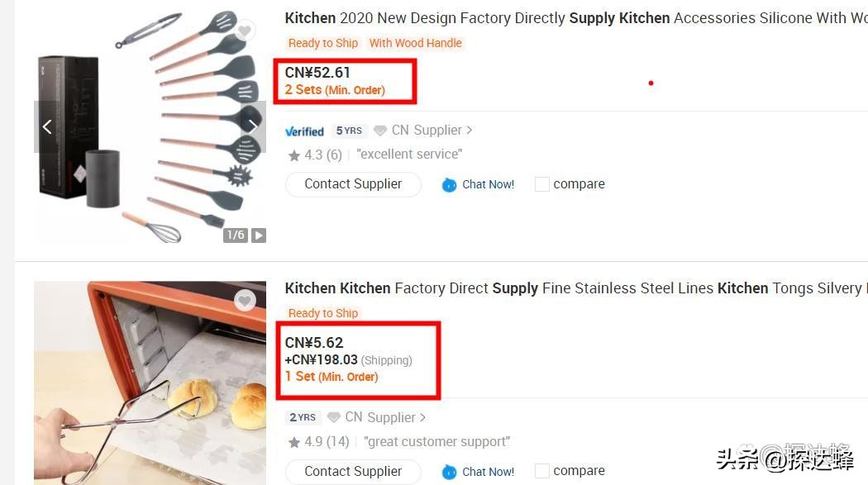Click the Verified supplier badge
The height and width of the screenshot is (485, 868).
(x=304, y=131)
